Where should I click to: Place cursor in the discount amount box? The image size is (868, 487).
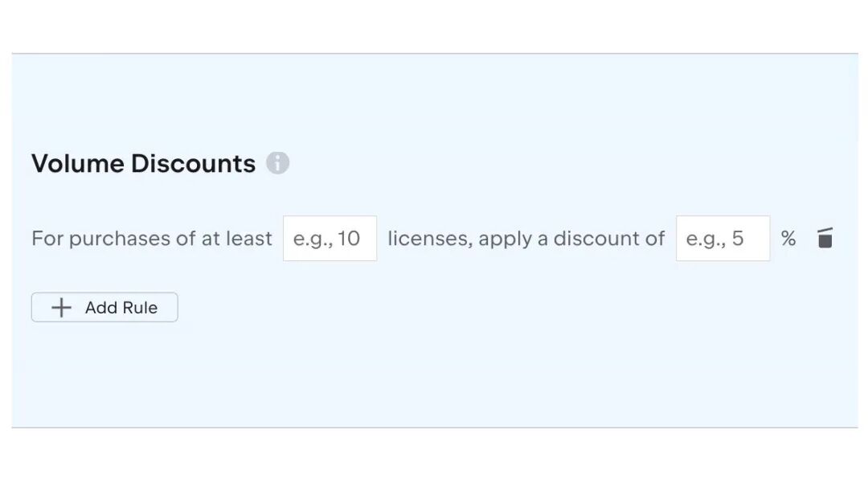coord(723,239)
